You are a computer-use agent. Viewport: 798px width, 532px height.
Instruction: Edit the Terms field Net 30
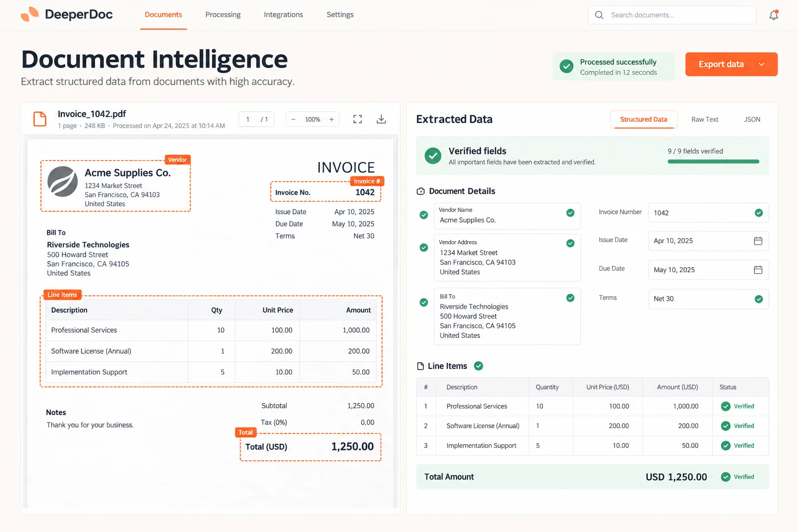(x=709, y=299)
